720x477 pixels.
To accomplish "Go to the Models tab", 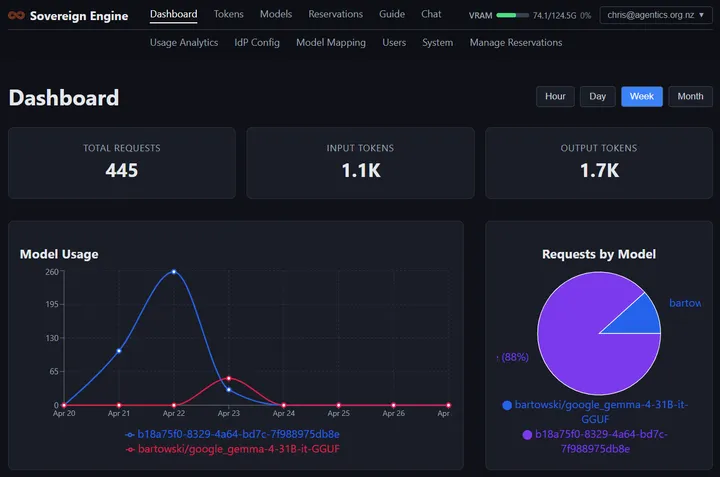I will [276, 14].
